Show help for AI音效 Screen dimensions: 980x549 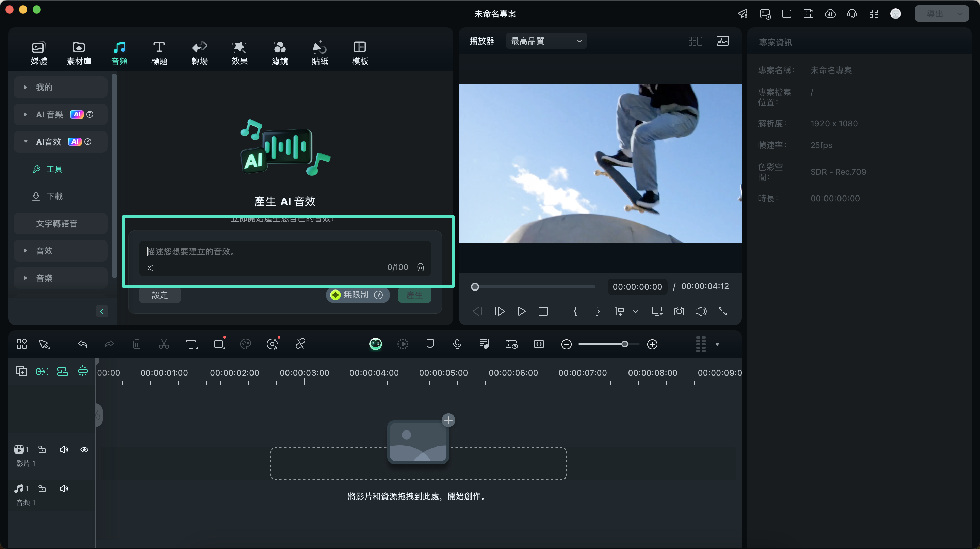[x=88, y=142]
